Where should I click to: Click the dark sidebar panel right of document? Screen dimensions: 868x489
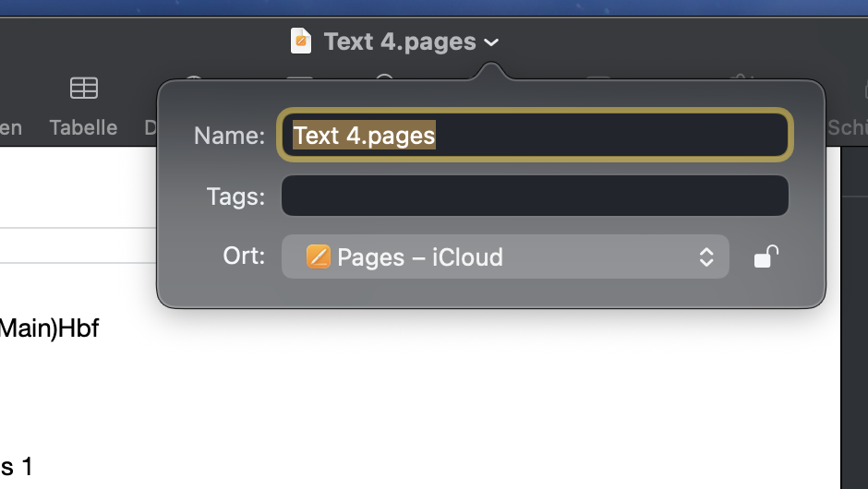(x=856, y=323)
